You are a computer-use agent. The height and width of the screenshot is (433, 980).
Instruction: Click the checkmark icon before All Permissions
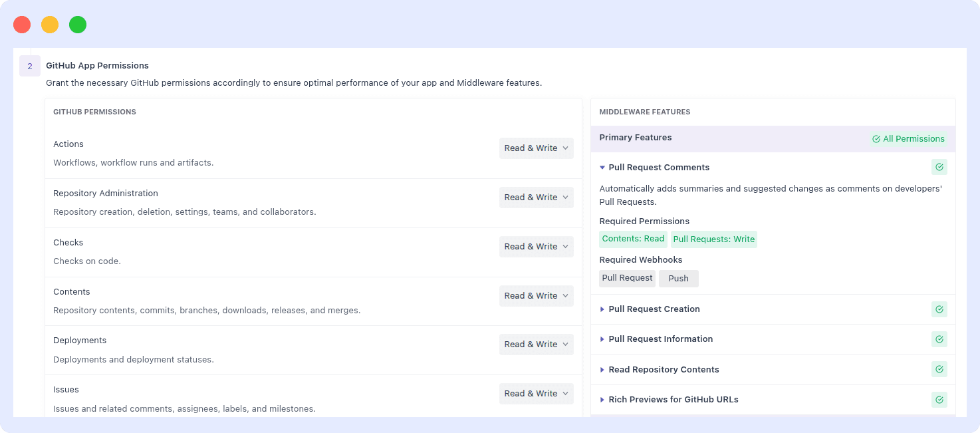point(875,138)
